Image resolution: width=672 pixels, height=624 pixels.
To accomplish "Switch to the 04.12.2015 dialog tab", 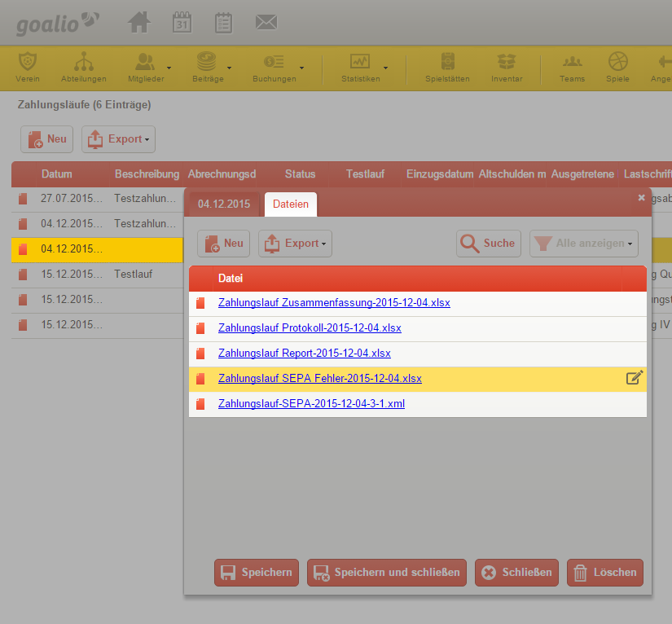I will tap(224, 204).
